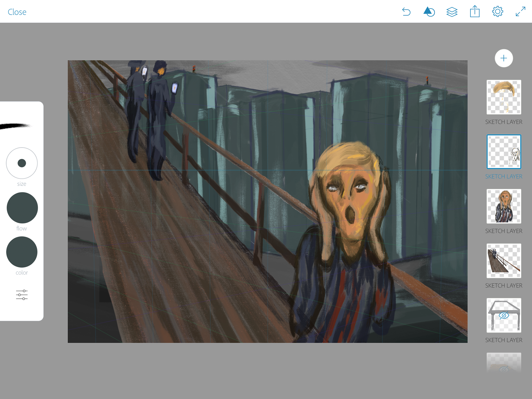Click the size label under brush dot

point(22,184)
